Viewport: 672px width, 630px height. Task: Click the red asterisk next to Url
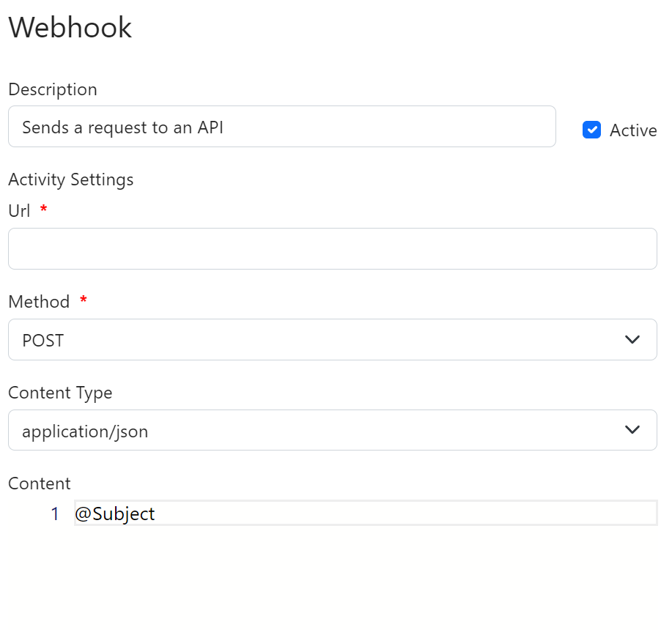(x=43, y=209)
